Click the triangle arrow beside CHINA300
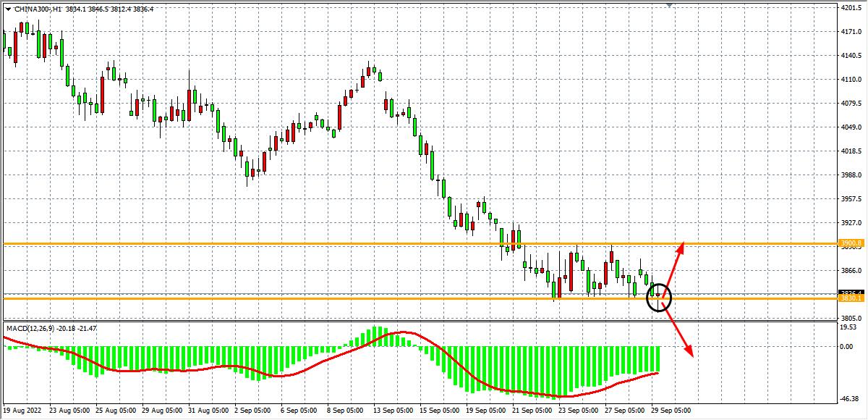868x420 pixels. pyautogui.click(x=7, y=9)
